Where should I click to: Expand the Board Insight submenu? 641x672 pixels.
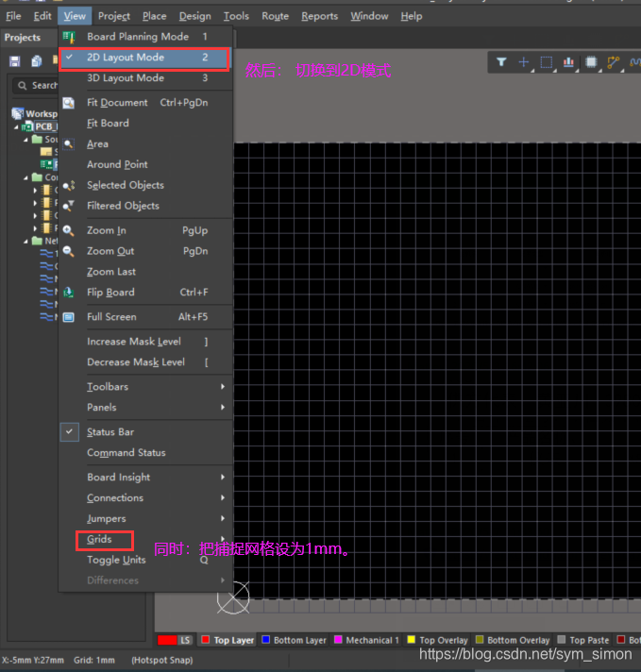tap(118, 478)
